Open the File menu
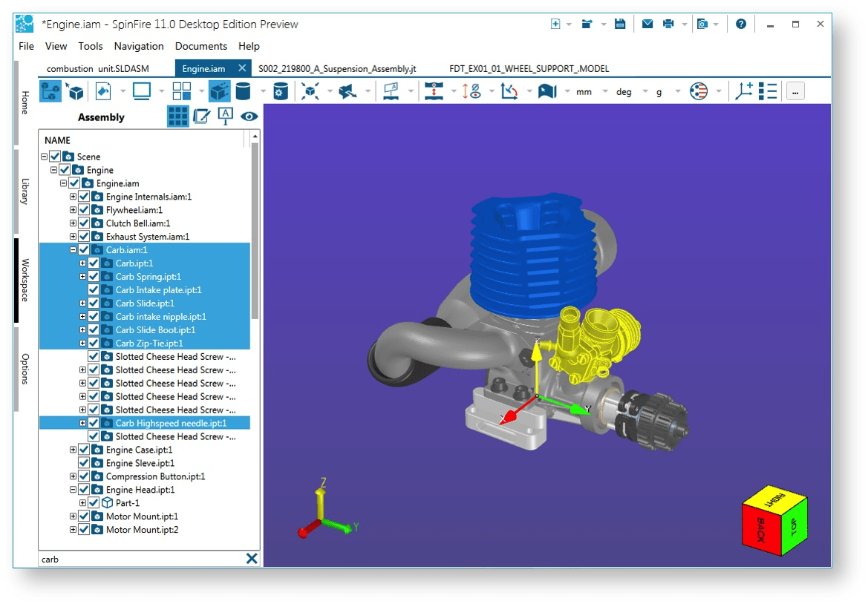Viewport: 868px width, 604px height. [x=26, y=46]
